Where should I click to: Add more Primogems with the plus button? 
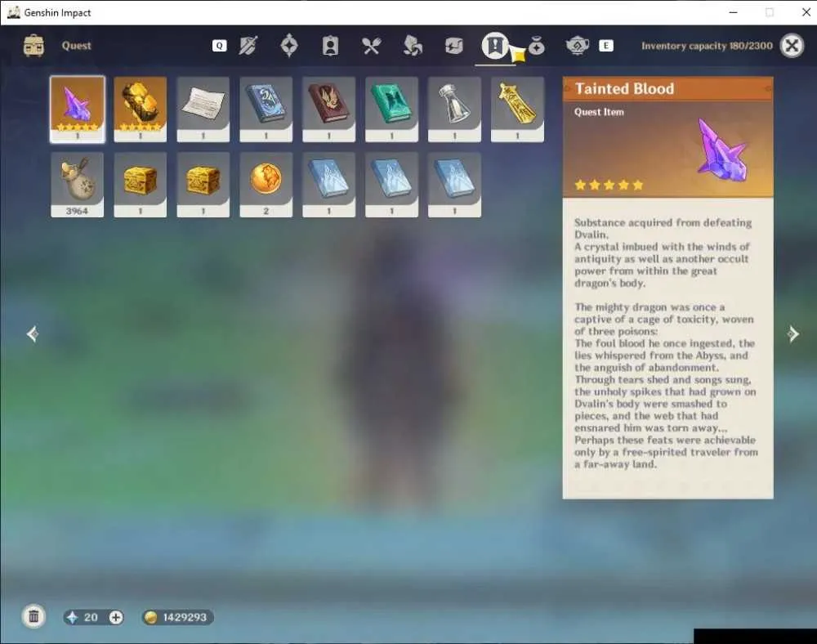click(x=116, y=617)
